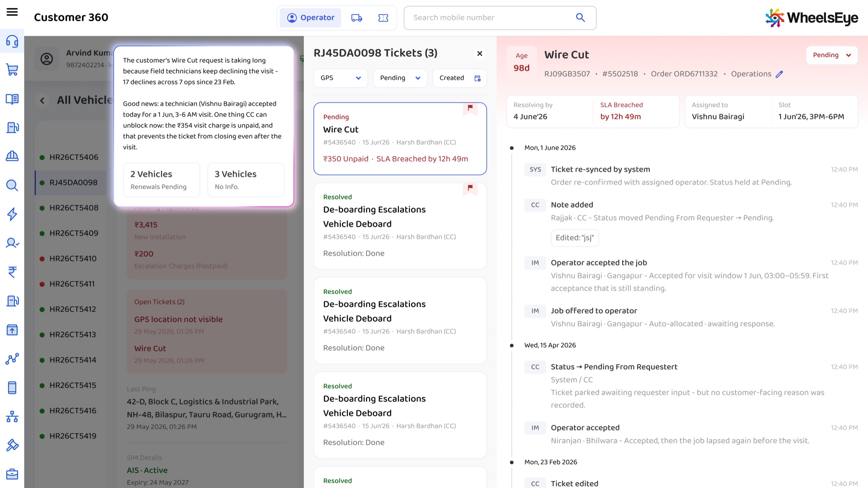Open the upload box sidebar icon
The width and height of the screenshot is (868, 488).
click(12, 330)
